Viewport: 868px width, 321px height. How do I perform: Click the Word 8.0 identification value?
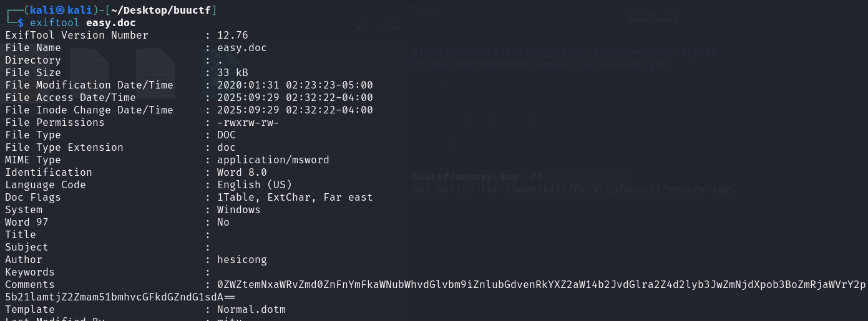[241, 173]
